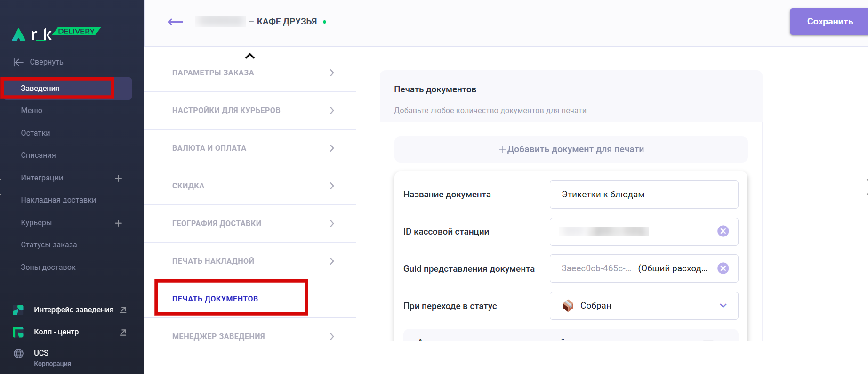868x374 pixels.
Task: Expand Курьеры with its plus icon
Action: click(119, 223)
